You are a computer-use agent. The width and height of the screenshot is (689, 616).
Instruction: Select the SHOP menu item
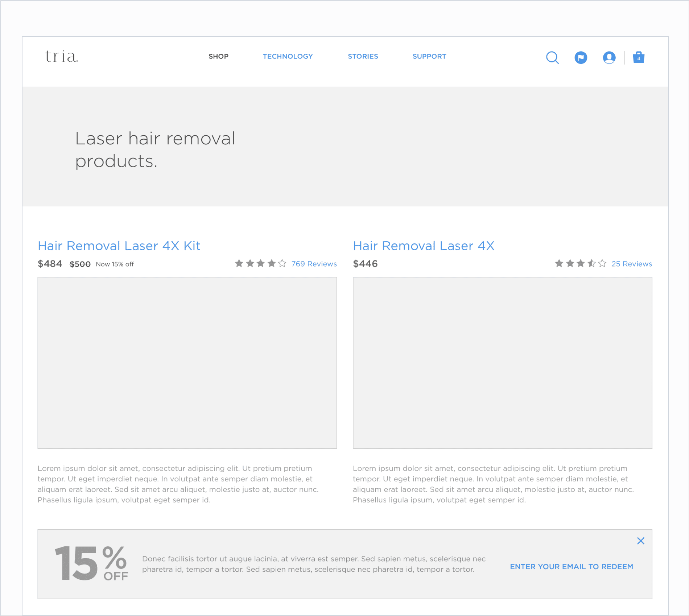(218, 56)
